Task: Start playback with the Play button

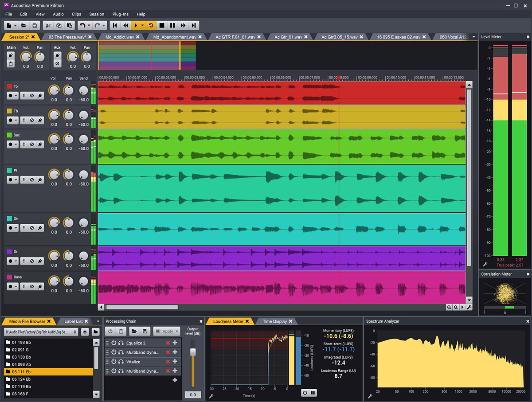Action: (136, 26)
